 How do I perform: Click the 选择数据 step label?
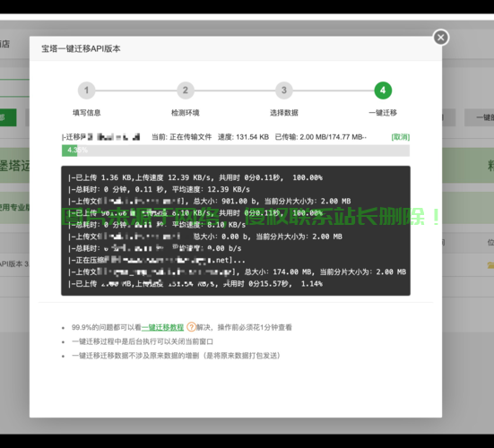point(284,113)
